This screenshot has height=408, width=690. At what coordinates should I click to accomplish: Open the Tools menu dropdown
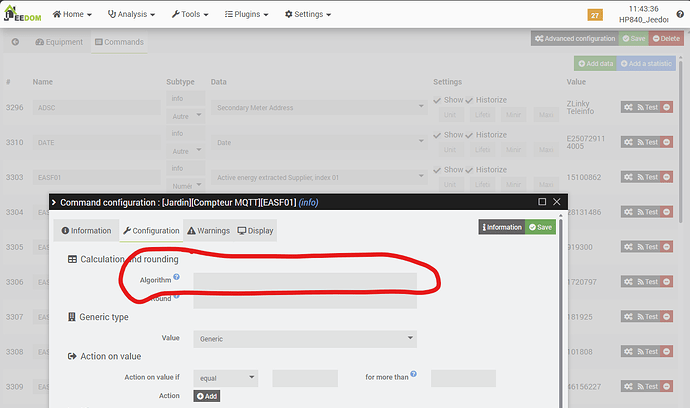[x=190, y=14]
